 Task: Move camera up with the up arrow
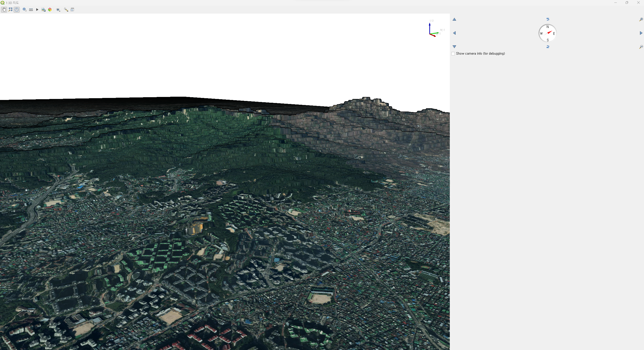point(454,19)
